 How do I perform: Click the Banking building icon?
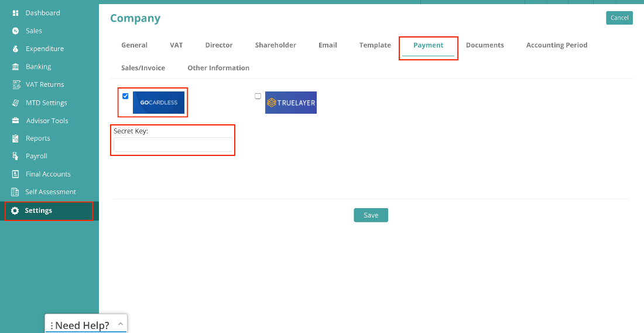pyautogui.click(x=16, y=67)
